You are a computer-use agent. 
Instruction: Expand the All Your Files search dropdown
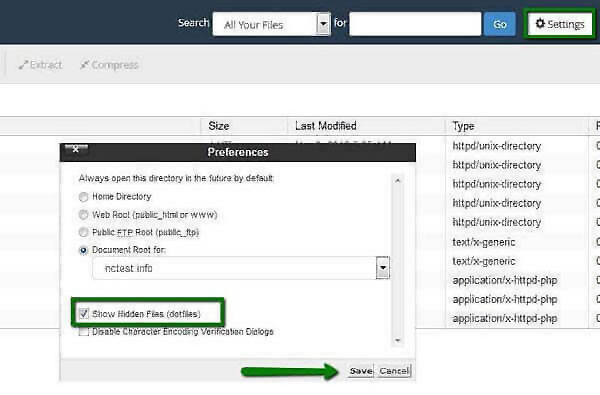(323, 24)
